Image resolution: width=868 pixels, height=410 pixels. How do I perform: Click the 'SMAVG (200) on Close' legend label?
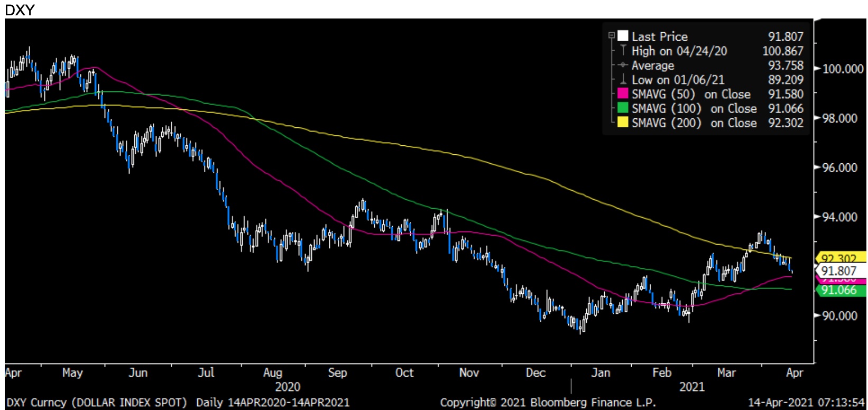click(694, 123)
